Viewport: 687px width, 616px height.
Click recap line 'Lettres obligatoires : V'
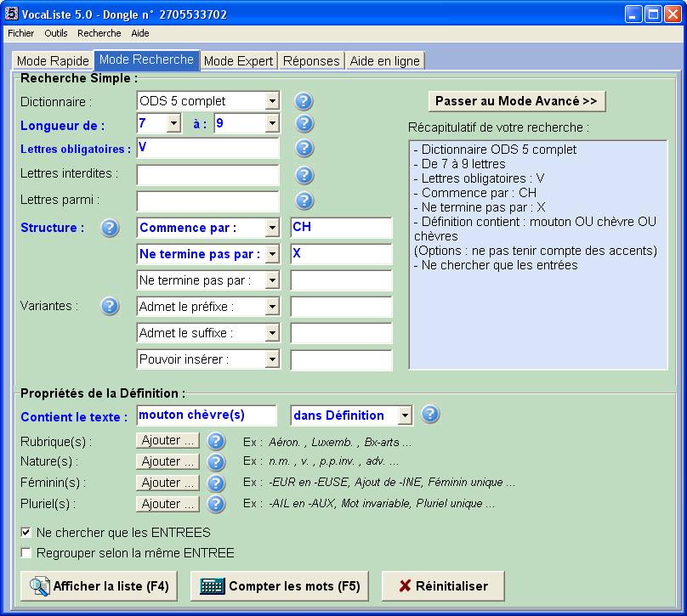[479, 178]
